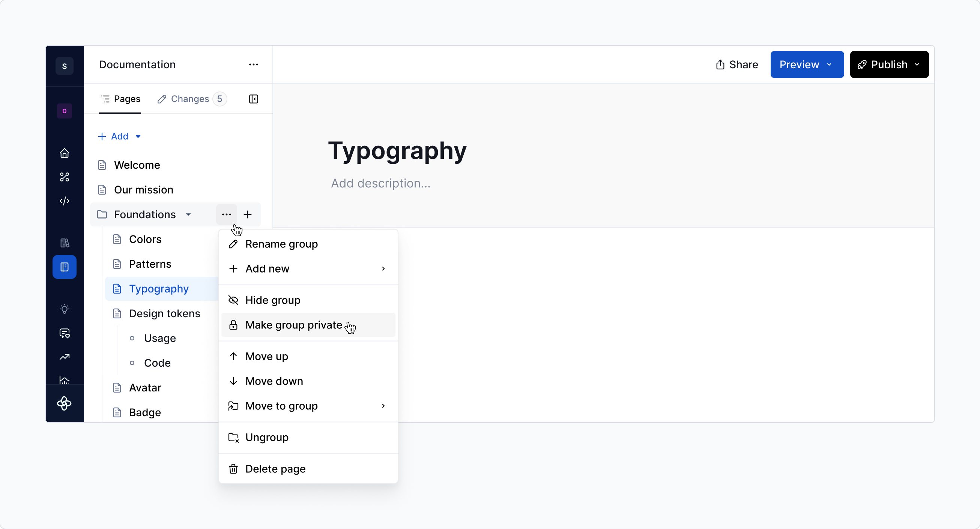
Task: Open the Publish dropdown chevron
Action: click(x=917, y=64)
